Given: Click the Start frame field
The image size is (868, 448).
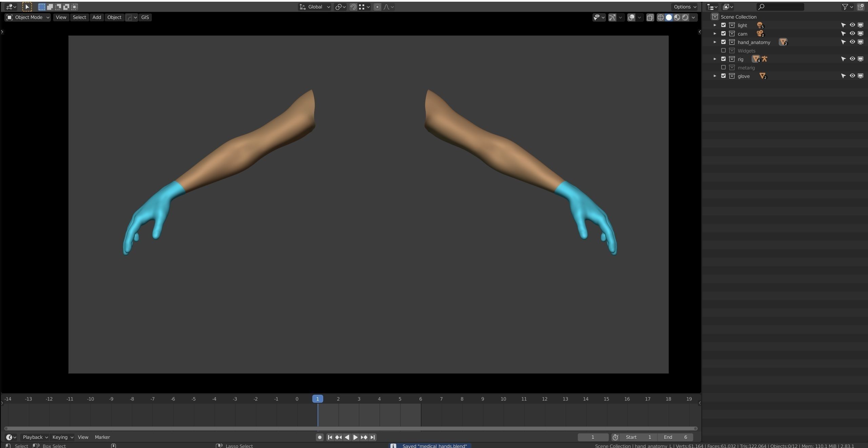Looking at the screenshot, I should (x=639, y=437).
